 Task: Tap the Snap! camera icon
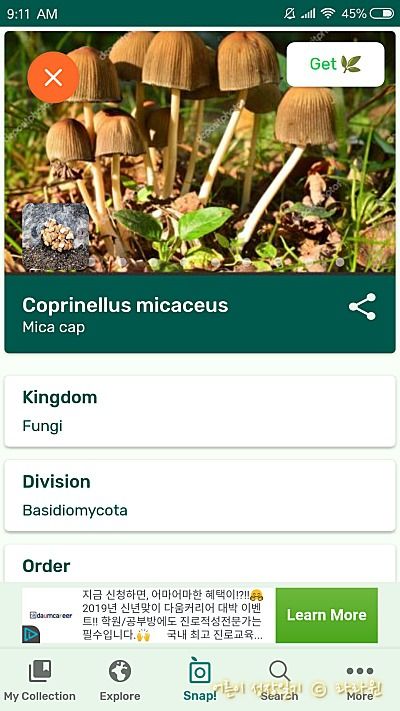(200, 670)
